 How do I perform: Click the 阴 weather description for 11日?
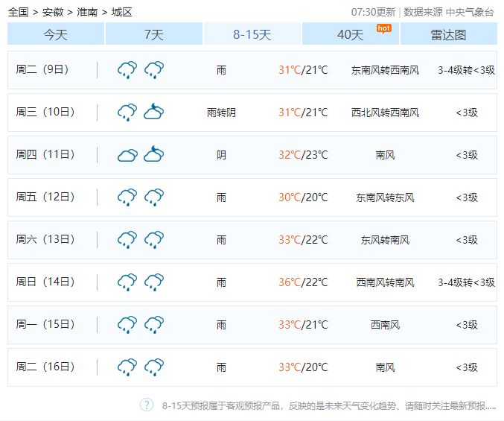(221, 155)
